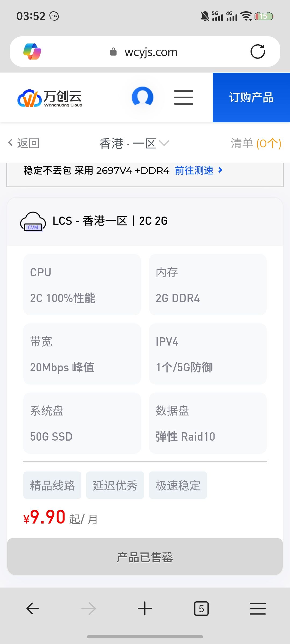Select the 延迟优秀 tag

[x=115, y=485]
